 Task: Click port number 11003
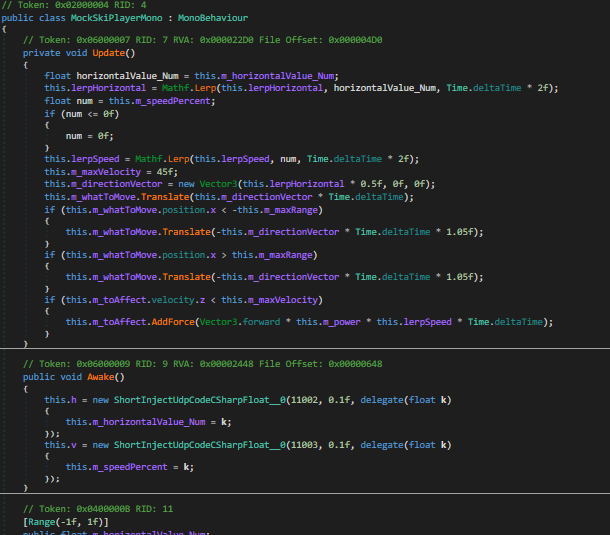[x=304, y=445]
